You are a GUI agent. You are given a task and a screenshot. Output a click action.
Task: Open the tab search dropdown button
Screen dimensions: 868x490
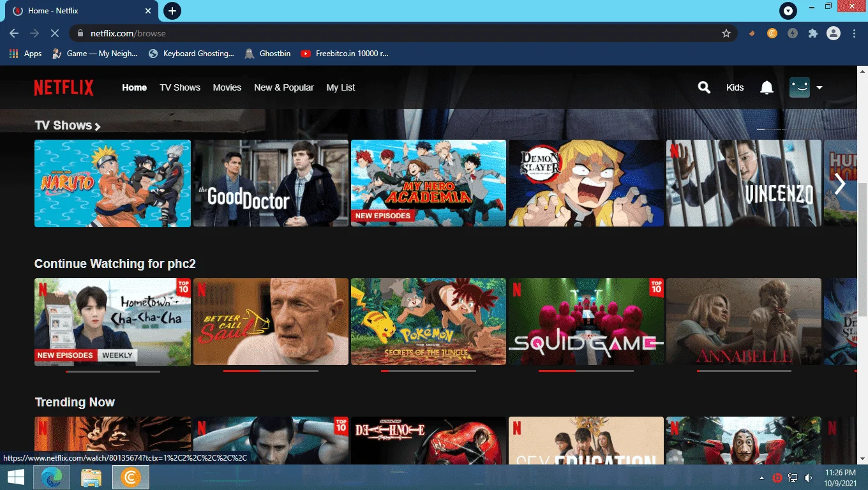pyautogui.click(x=788, y=11)
